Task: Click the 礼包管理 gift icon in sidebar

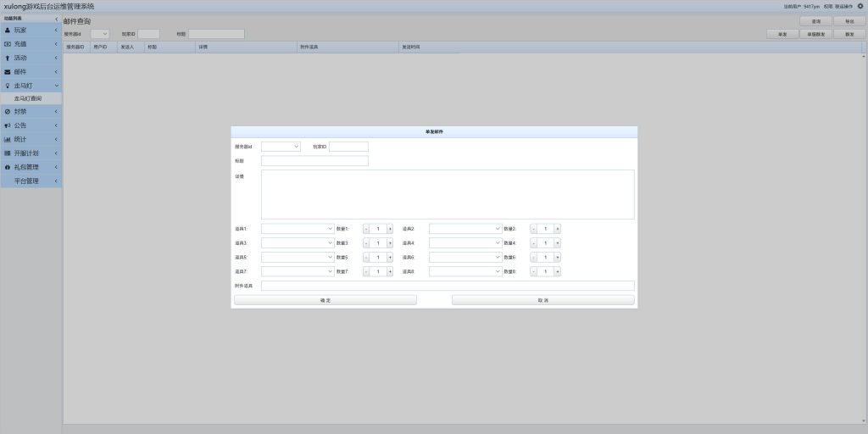Action: point(7,167)
